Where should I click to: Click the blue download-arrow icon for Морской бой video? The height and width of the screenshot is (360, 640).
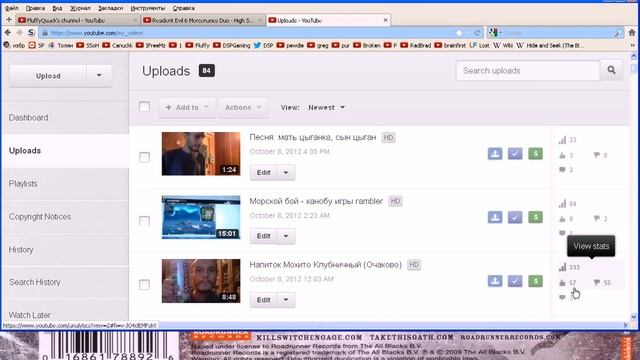495,217
